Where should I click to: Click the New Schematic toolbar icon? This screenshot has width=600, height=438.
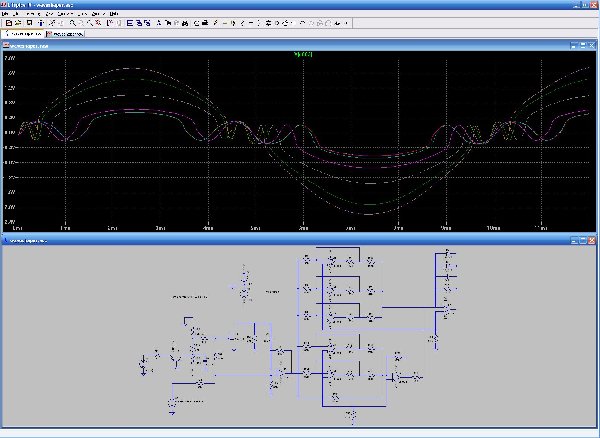[x=9, y=23]
